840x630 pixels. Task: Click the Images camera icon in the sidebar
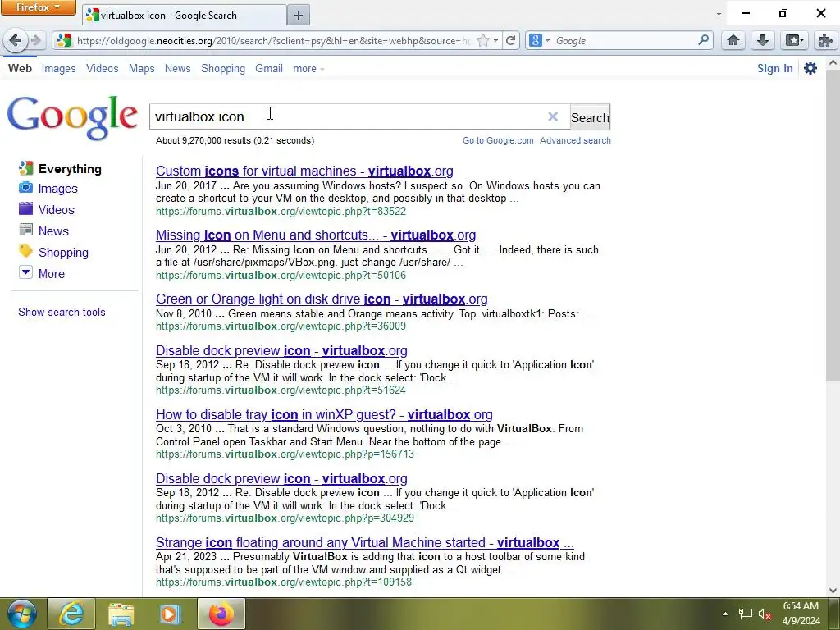point(25,188)
